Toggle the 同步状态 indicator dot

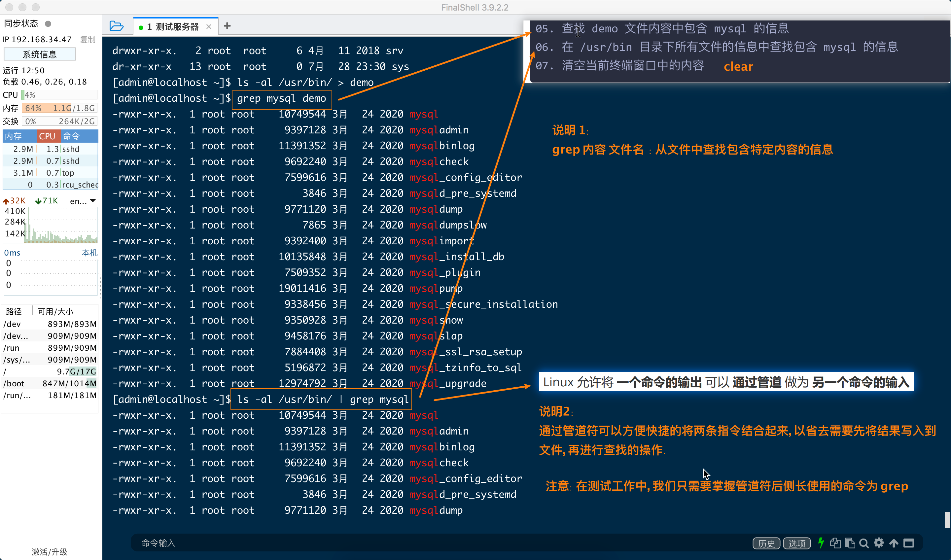(x=48, y=24)
